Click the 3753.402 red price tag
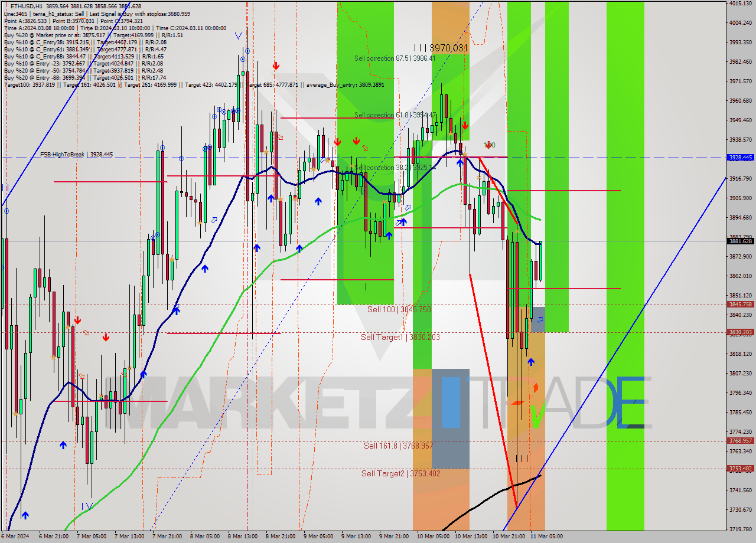The width and height of the screenshot is (756, 543). point(741,469)
